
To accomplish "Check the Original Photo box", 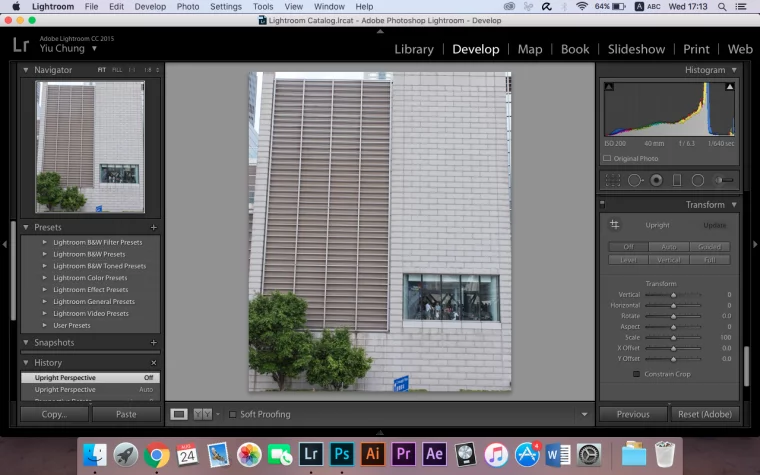I will point(607,158).
